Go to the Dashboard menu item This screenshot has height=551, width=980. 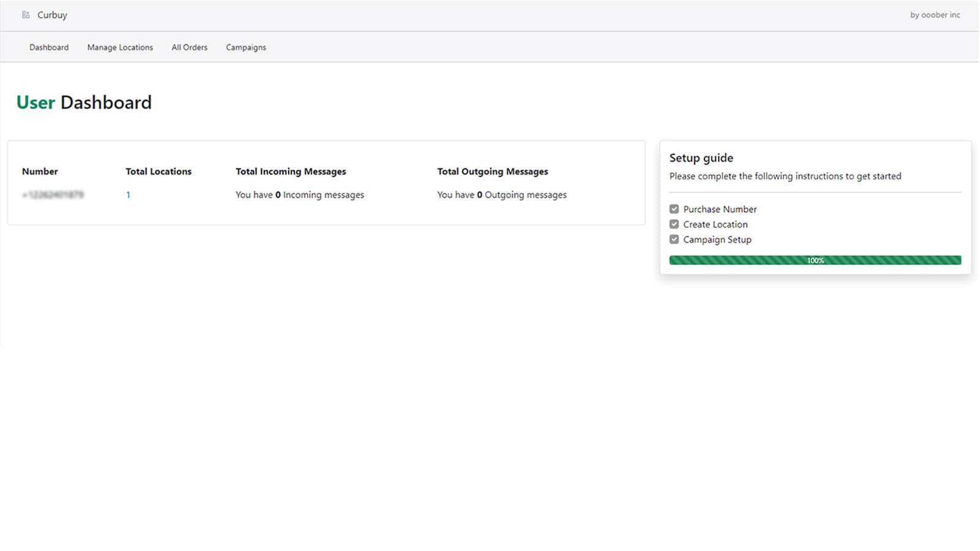coord(49,47)
